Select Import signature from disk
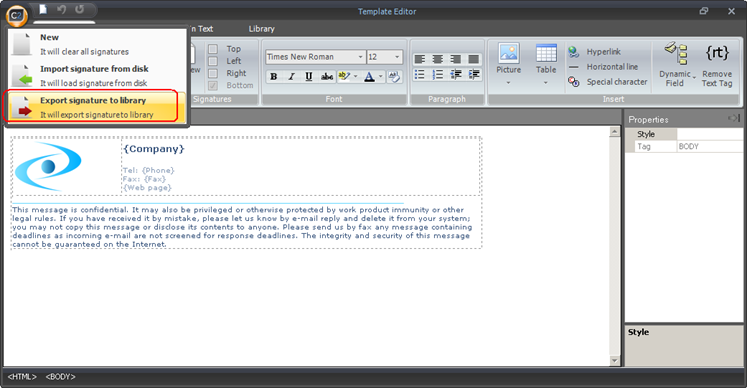This screenshot has height=388, width=747. pos(96,76)
